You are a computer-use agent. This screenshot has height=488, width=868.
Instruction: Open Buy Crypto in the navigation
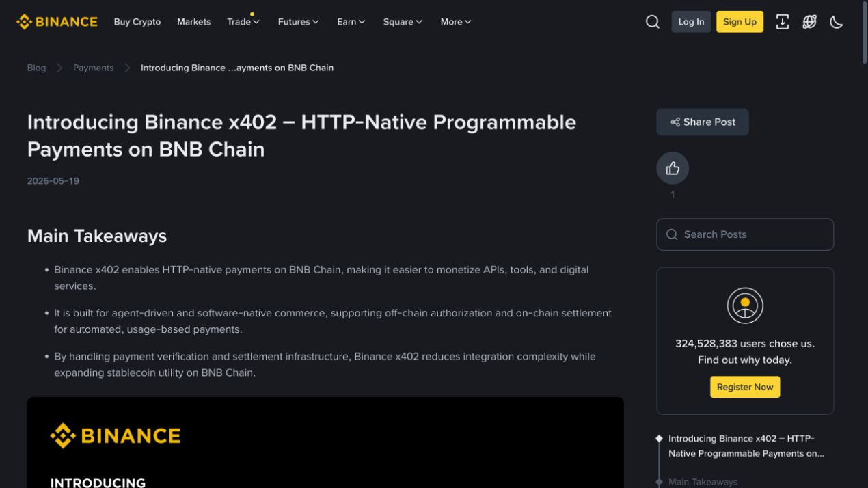pyautogui.click(x=137, y=22)
